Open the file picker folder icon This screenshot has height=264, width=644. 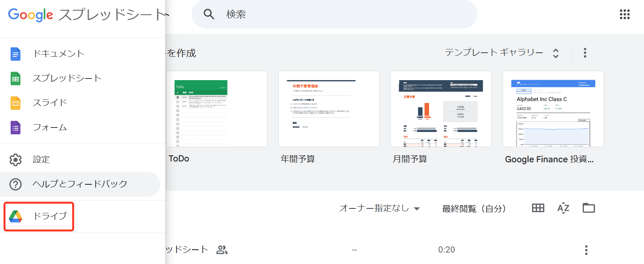click(x=588, y=208)
